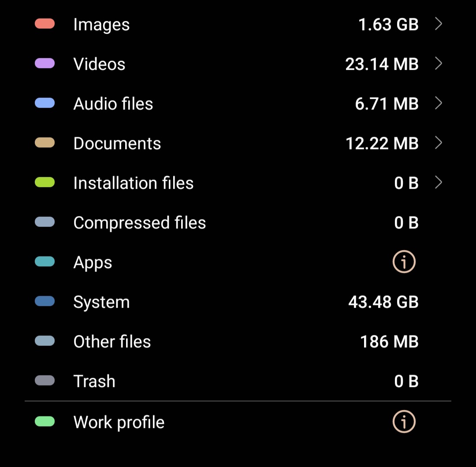Image resolution: width=476 pixels, height=467 pixels.
Task: Click the Audio files category icon
Action: coord(45,103)
